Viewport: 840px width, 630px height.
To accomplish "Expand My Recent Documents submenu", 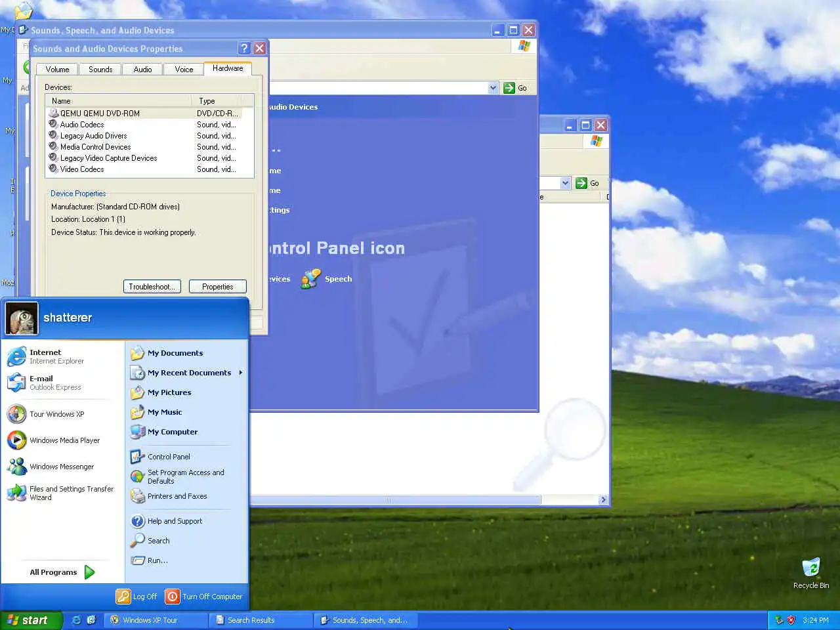I will (187, 373).
